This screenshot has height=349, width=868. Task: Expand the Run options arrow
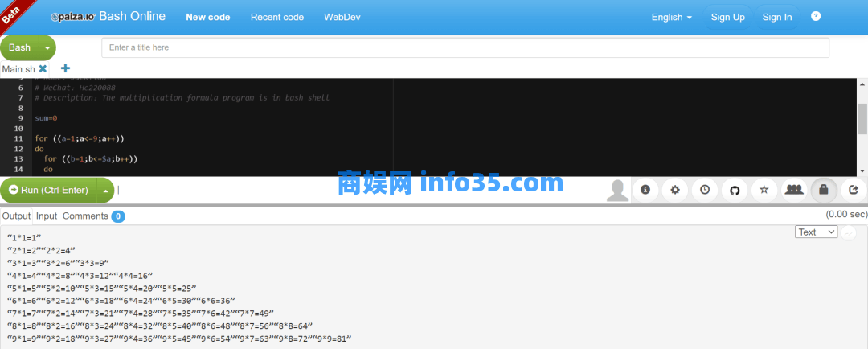(x=106, y=190)
